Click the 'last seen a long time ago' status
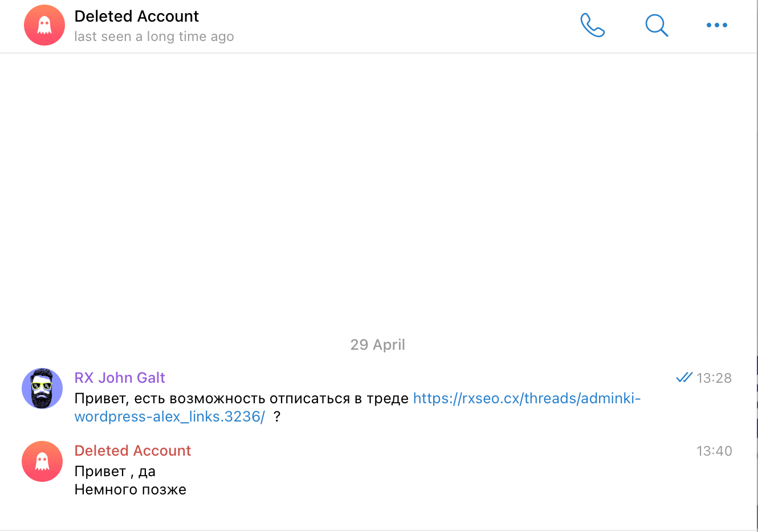This screenshot has height=532, width=758. tap(154, 36)
